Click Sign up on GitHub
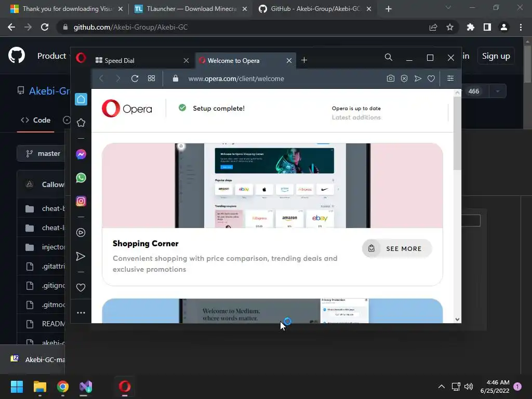Viewport: 532px width, 399px height. click(496, 56)
